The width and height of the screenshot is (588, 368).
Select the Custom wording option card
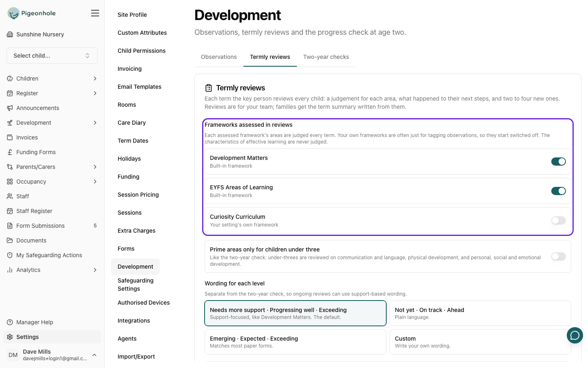click(480, 342)
